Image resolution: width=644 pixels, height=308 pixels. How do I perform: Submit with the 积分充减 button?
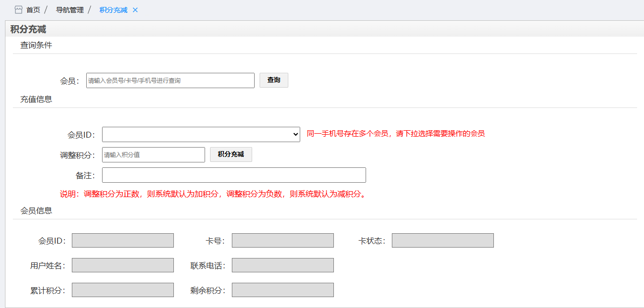231,154
